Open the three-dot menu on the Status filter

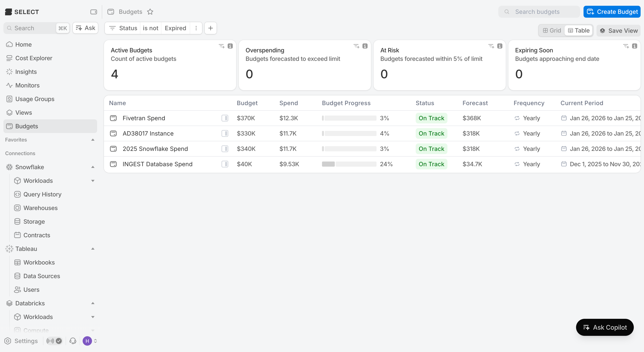pos(196,28)
